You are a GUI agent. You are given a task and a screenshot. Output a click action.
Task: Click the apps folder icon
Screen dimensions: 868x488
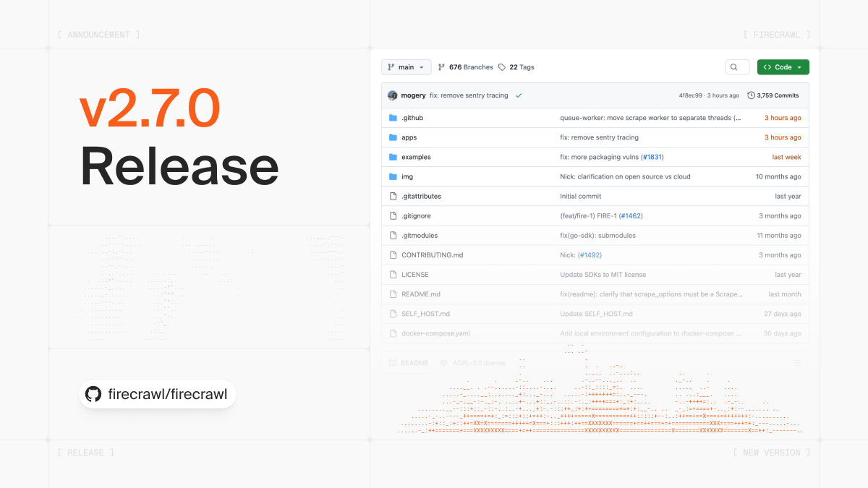[391, 137]
